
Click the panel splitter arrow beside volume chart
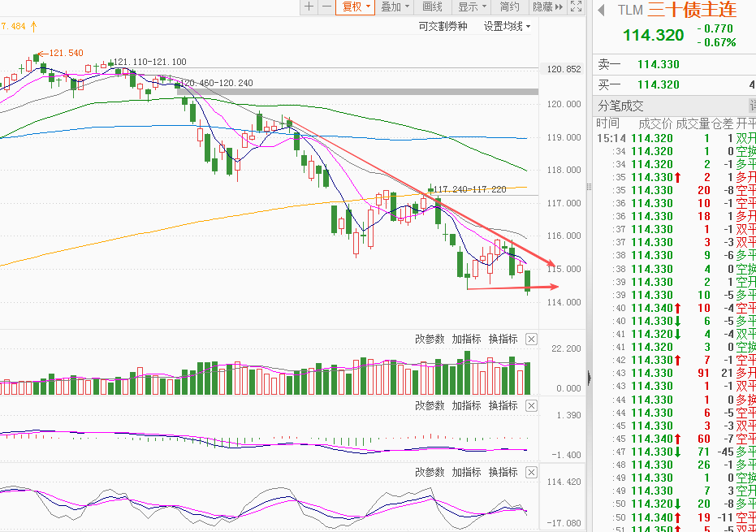(x=590, y=377)
